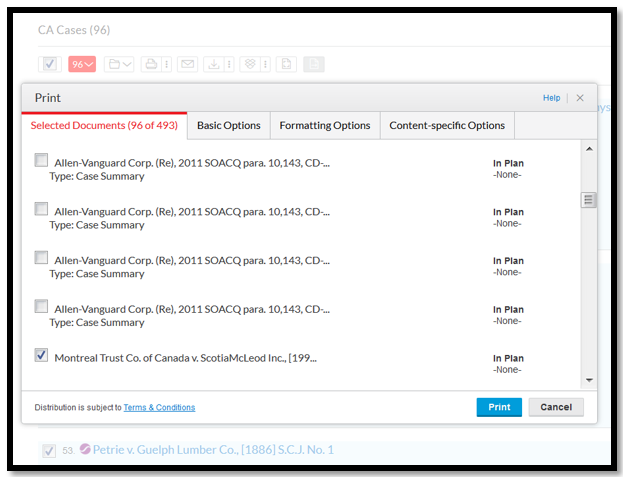Switch to Selected Documents (96 of 493) tab
This screenshot has height=477, width=623.
[104, 126]
